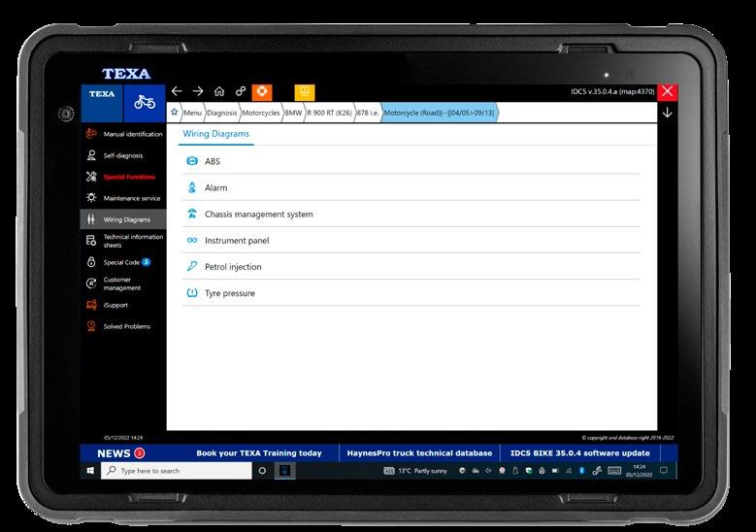This screenshot has width=756, height=532.
Task: Click the Petrol injection row icon
Action: pyautogui.click(x=192, y=266)
